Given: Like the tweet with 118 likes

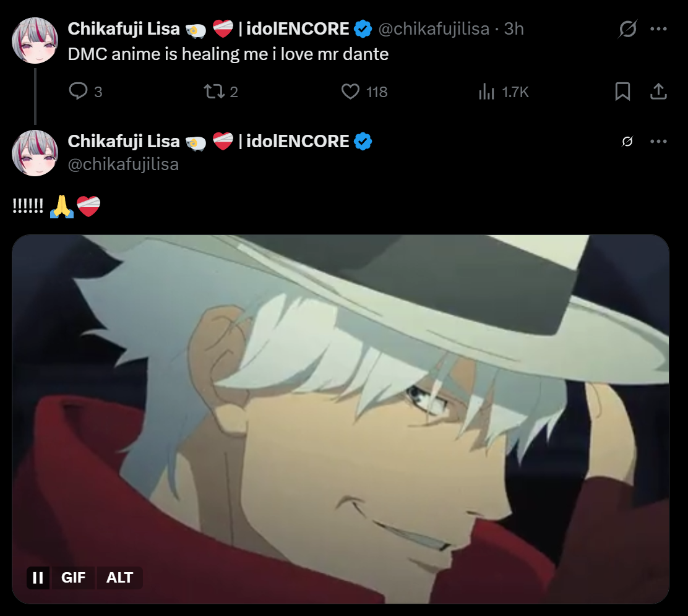Looking at the screenshot, I should tap(350, 92).
